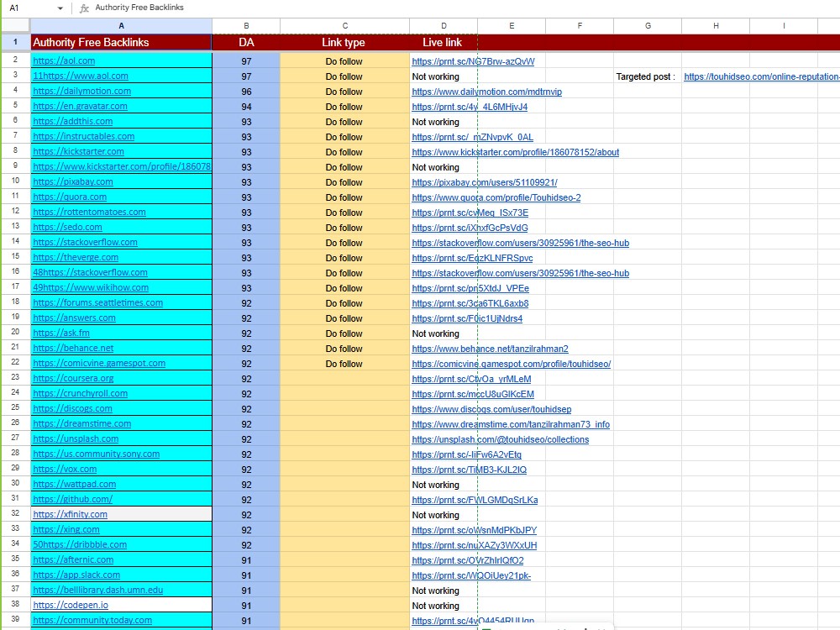
Task: Select the DA header cell
Action: 246,42
